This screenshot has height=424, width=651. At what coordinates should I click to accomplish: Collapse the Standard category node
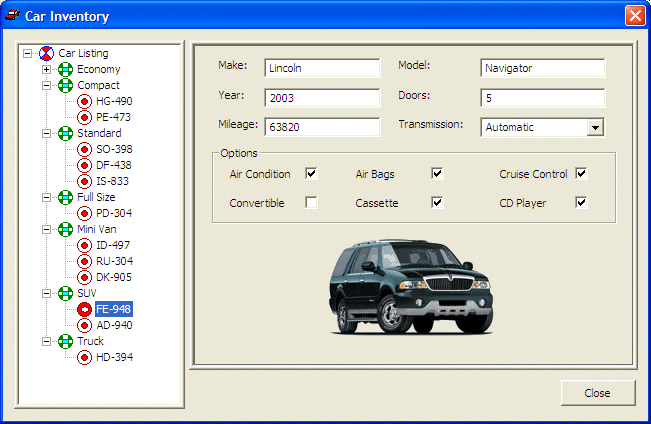(46, 133)
